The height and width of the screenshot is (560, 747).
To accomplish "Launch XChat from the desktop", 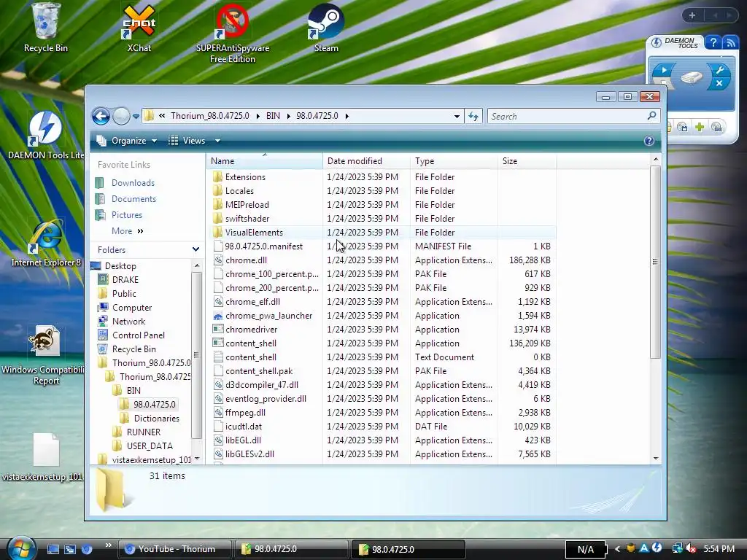I will pyautogui.click(x=139, y=28).
